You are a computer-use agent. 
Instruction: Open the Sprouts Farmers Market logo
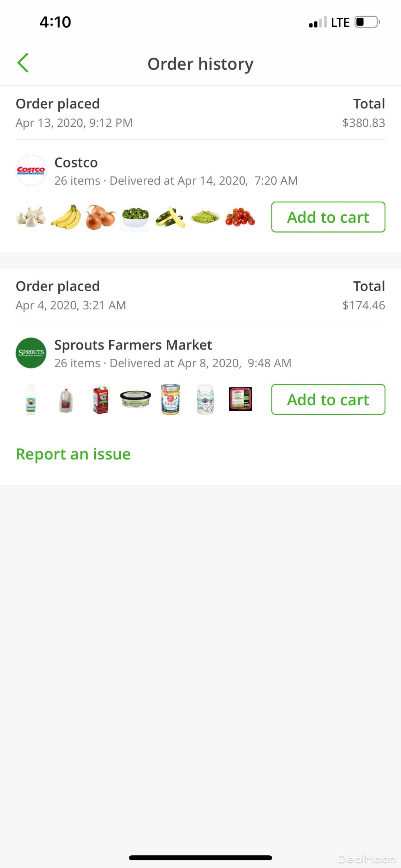click(31, 353)
